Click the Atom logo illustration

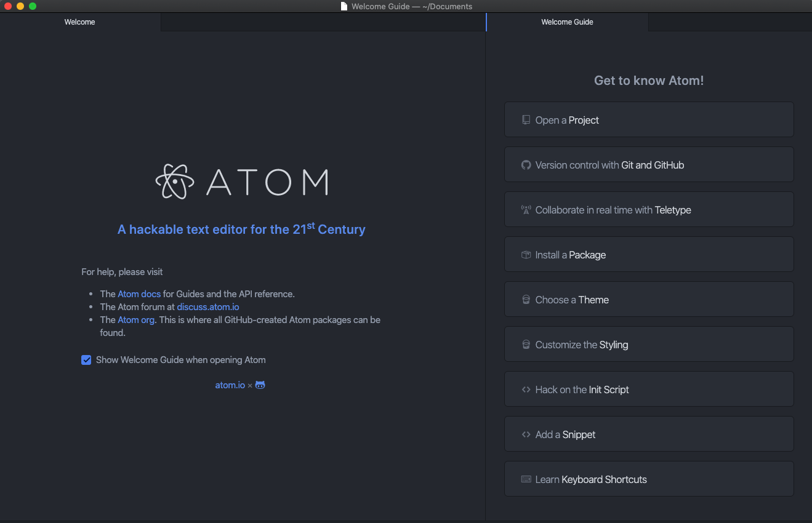pos(241,182)
